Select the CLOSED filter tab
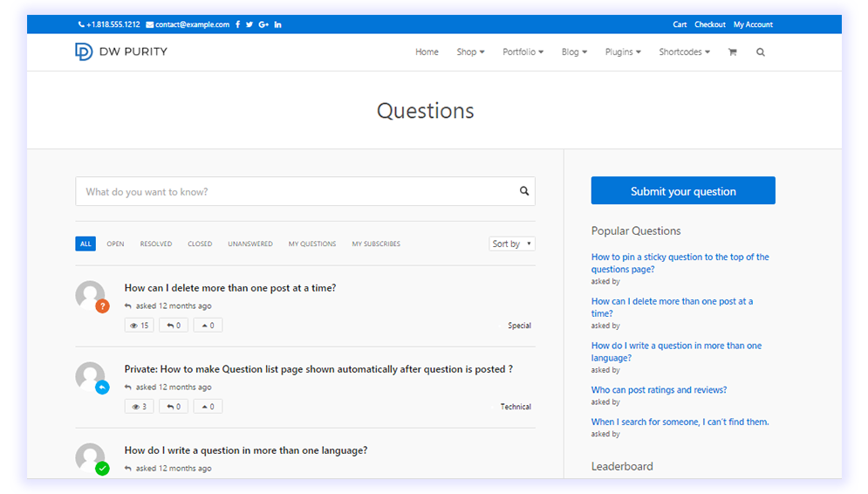Viewport: 868px width, 494px height. tap(200, 244)
